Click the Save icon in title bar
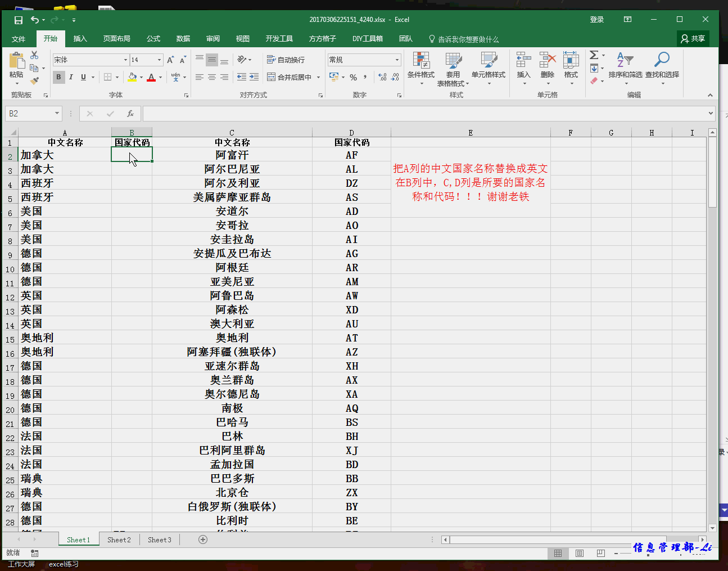The width and height of the screenshot is (728, 571). pyautogui.click(x=19, y=20)
